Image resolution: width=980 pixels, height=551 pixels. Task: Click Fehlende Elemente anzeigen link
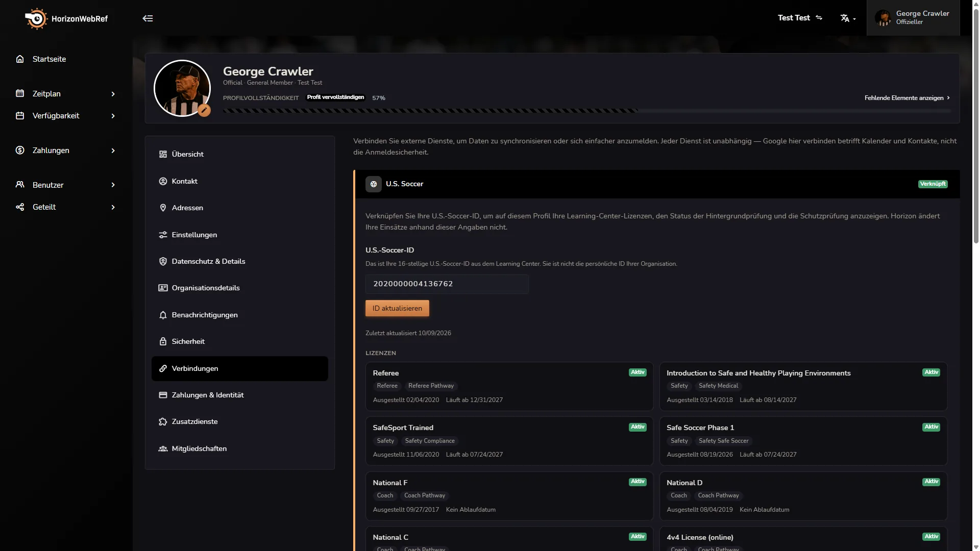(x=907, y=98)
